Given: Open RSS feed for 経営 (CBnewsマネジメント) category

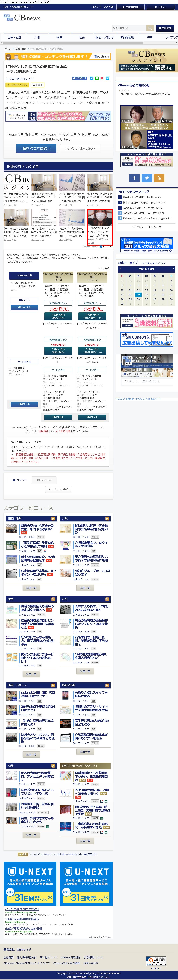Looking at the screenshot, I should [x=107, y=765].
